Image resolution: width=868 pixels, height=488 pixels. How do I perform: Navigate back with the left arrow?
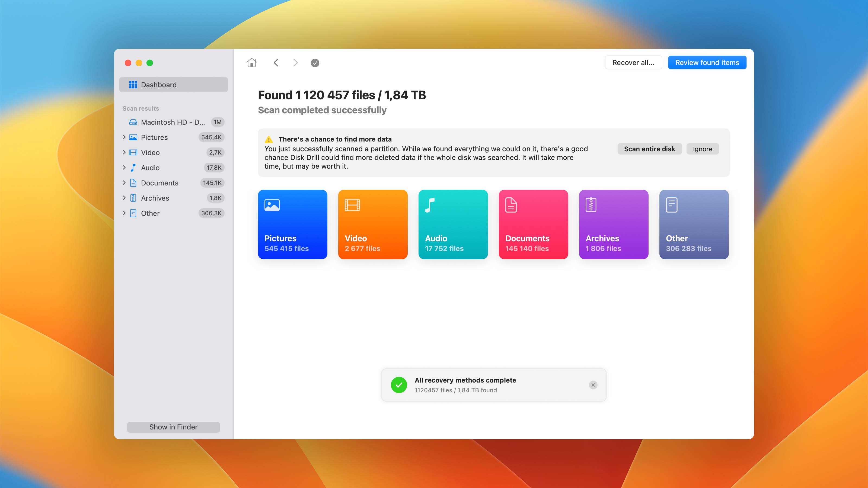pos(276,63)
